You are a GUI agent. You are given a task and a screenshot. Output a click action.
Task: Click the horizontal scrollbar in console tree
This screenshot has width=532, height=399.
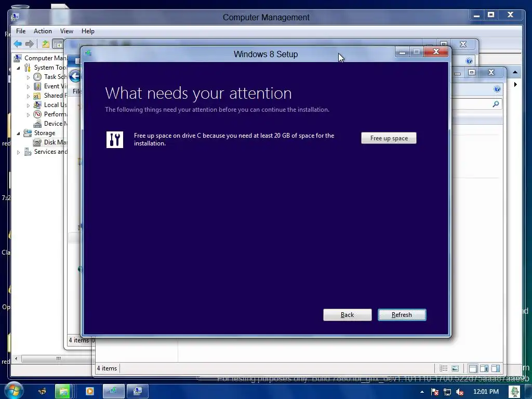coord(58,358)
